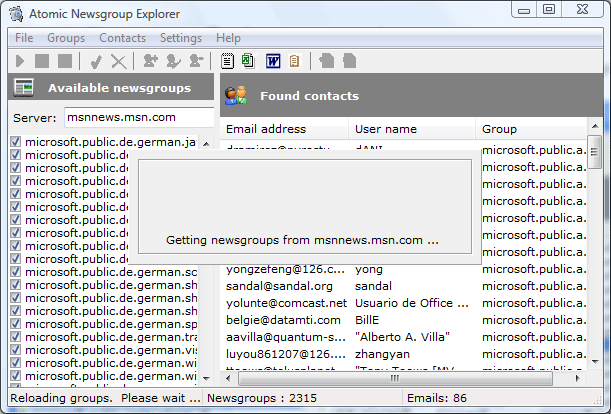Viewport: 611px width, 414px height.
Task: Open the Groups menu
Action: click(x=66, y=38)
